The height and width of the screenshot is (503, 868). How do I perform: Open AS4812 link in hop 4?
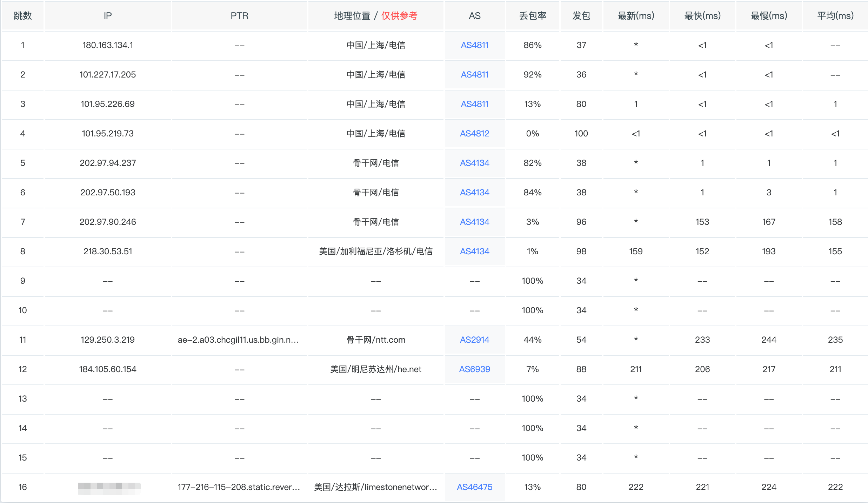(x=474, y=134)
